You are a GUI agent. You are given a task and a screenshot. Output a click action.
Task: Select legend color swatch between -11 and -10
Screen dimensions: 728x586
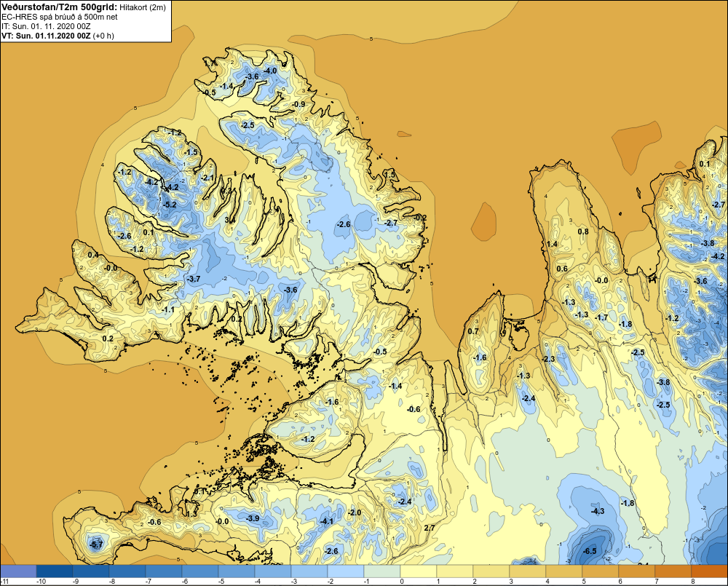(18, 571)
